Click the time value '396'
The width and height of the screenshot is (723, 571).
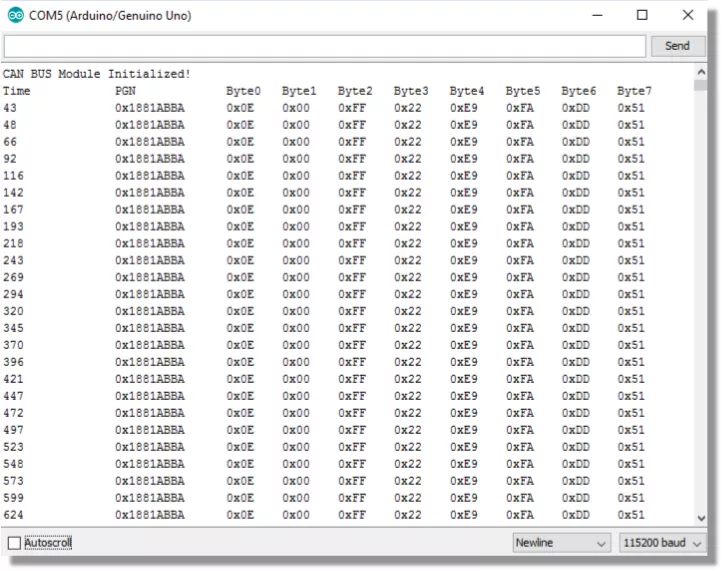pyautogui.click(x=13, y=362)
